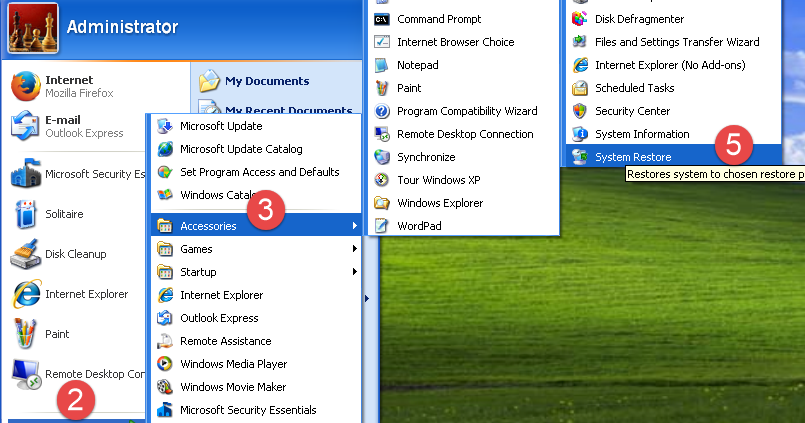Open Remote Desktop Connection in Accessories
The width and height of the screenshot is (805, 423).
[464, 134]
